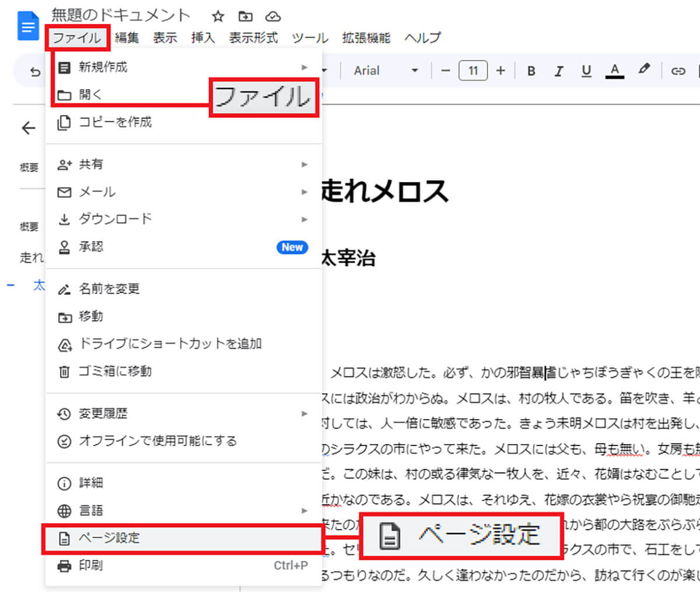Open the highlight color pen tool
Image resolution: width=700 pixels, height=592 pixels.
(643, 70)
